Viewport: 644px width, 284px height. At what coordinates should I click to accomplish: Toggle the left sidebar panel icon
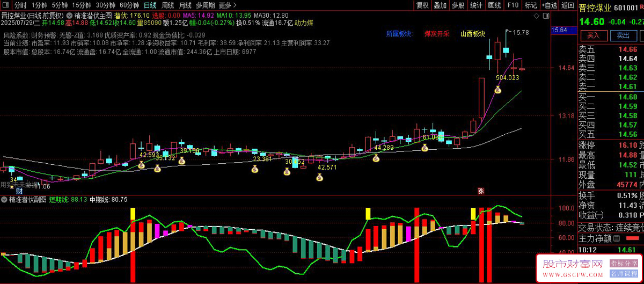click(7, 5)
